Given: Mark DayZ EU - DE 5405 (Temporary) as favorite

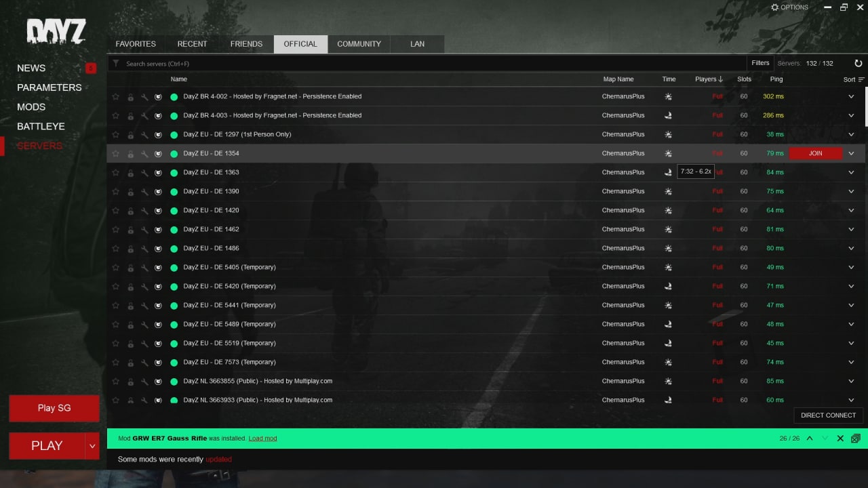Looking at the screenshot, I should [x=115, y=267].
